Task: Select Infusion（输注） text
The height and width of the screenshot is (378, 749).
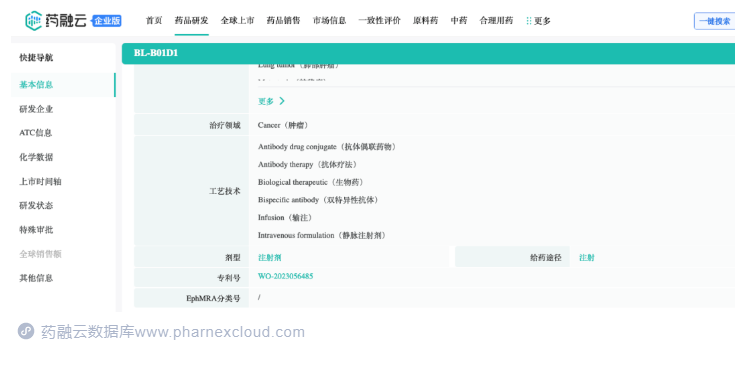Action: pos(286,217)
